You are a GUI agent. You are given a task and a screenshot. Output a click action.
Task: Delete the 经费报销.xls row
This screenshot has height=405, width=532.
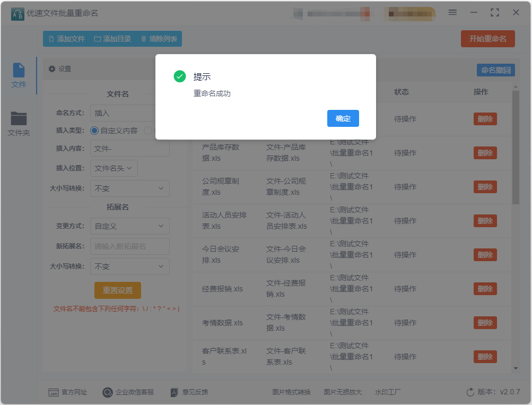click(x=485, y=289)
